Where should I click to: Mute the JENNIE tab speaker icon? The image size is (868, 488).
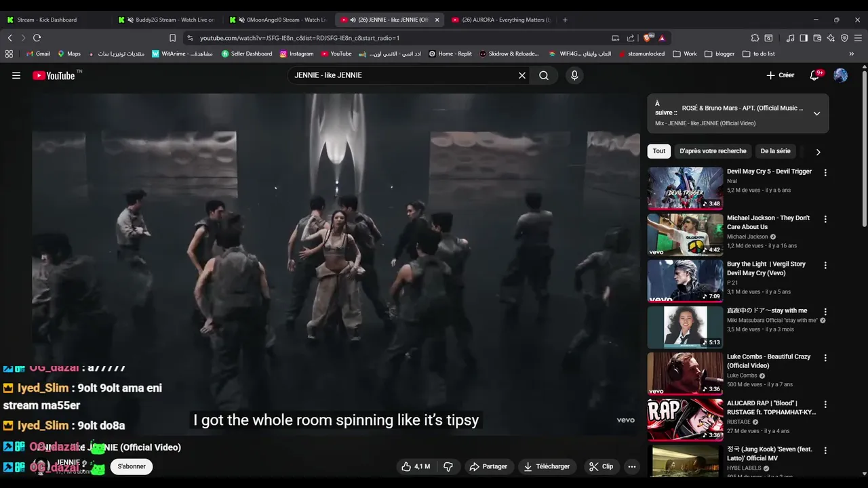coord(353,20)
